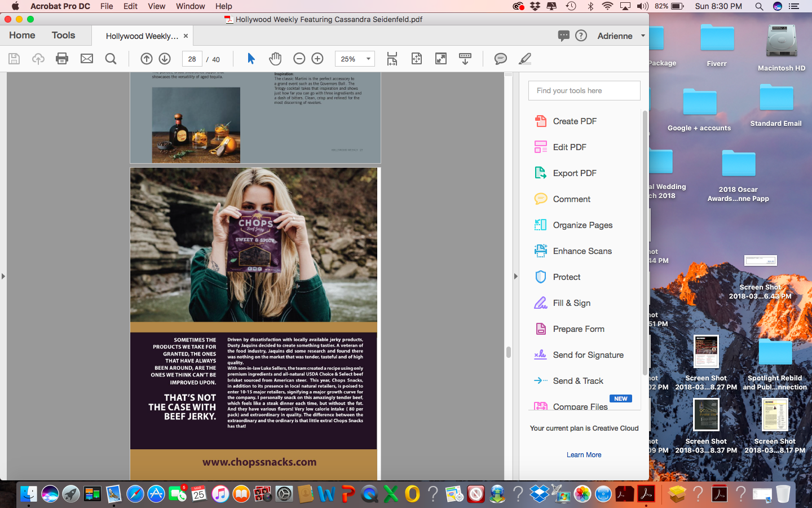Open the Fiverr folder on desktop
812x508 pixels.
pos(717,45)
